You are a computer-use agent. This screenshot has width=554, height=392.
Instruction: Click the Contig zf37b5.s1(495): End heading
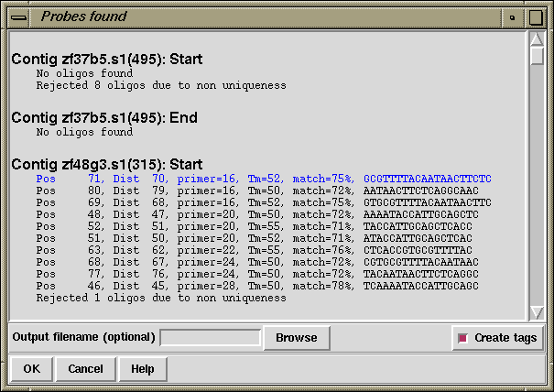(104, 117)
